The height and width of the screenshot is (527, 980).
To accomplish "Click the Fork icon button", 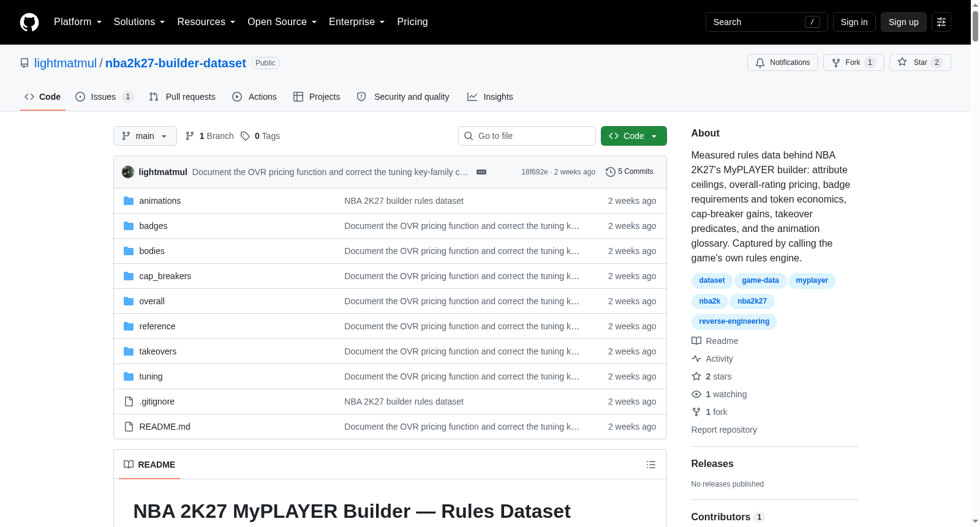I will 836,62.
